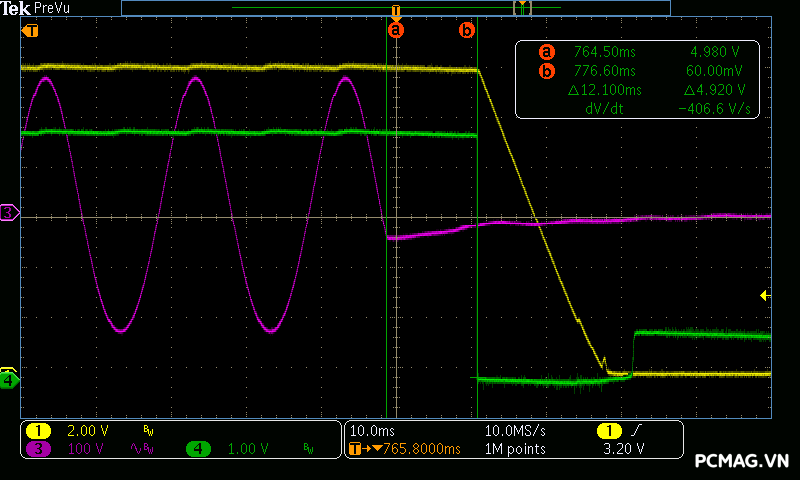Click the orange T icon at the graticule's top-left
800x480 pixels.
[x=31, y=30]
